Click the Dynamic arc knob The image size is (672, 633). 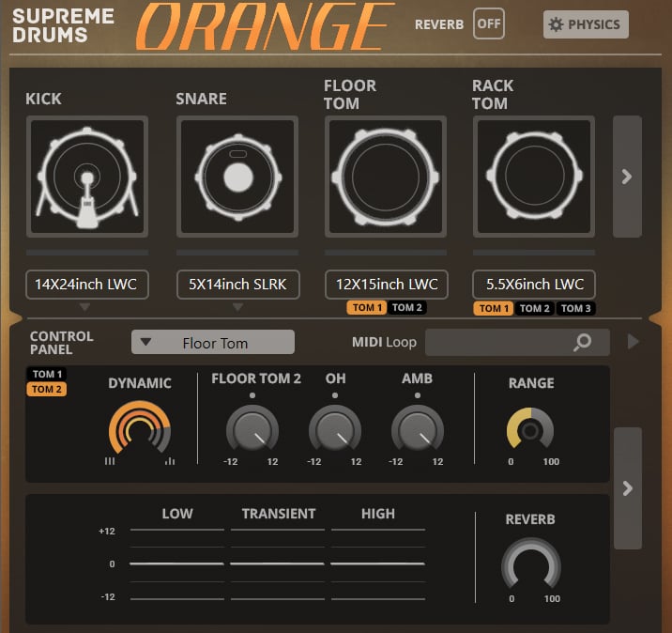pos(139,429)
